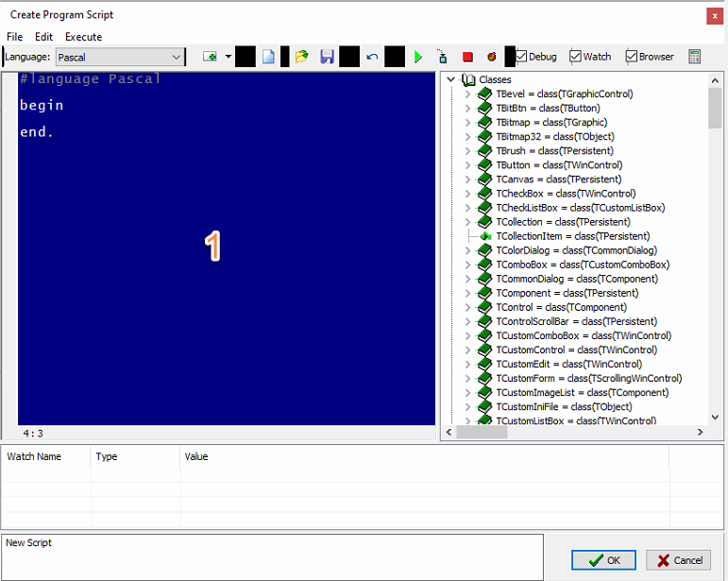This screenshot has height=581, width=728.
Task: Click the TComponent class icon
Action: click(484, 293)
